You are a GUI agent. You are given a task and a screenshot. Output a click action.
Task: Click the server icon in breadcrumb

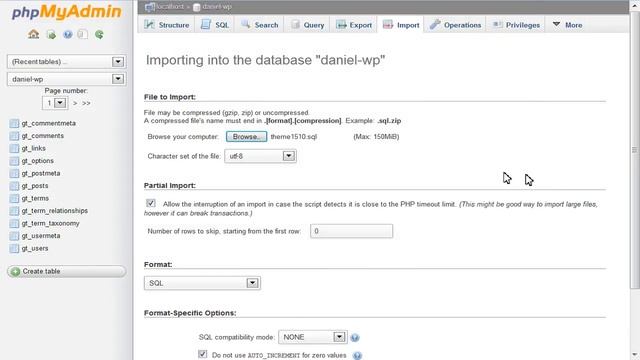tap(150, 7)
